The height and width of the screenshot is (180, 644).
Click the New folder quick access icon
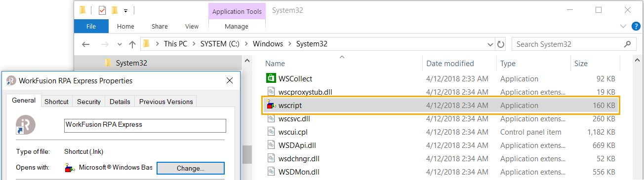point(115,10)
